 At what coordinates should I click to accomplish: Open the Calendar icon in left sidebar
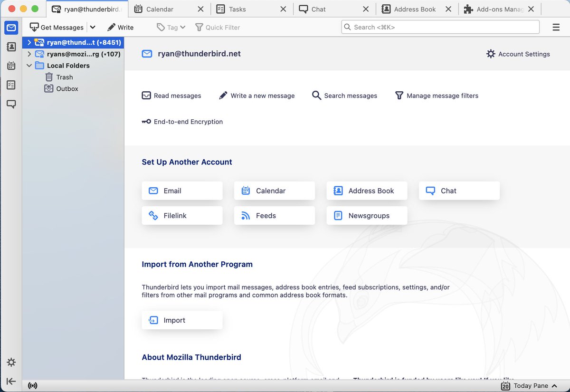[11, 66]
